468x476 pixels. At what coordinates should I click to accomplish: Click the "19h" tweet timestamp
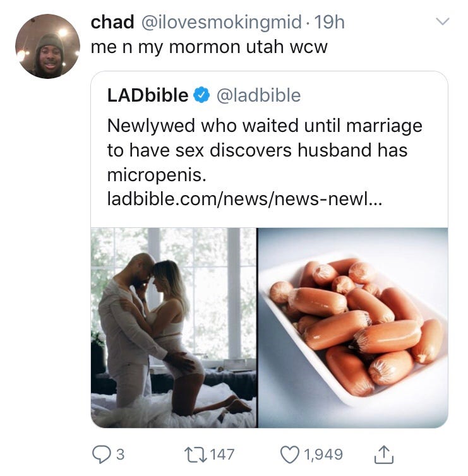pyautogui.click(x=329, y=22)
